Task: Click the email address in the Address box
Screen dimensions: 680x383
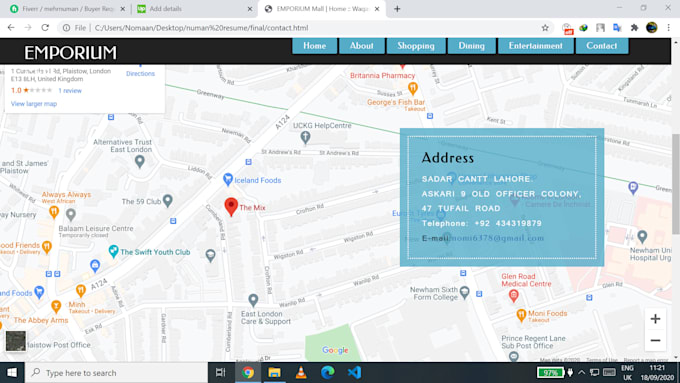Action: point(497,238)
